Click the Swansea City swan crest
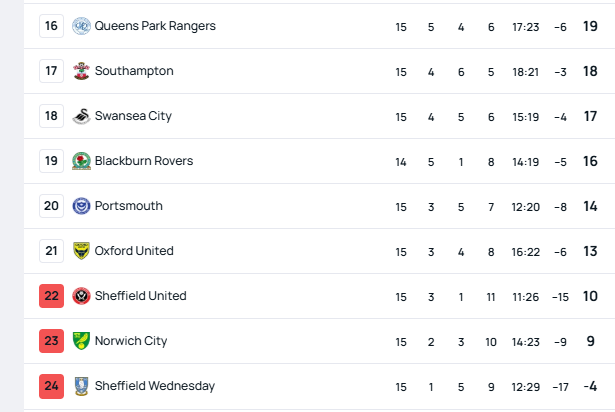This screenshot has height=412, width=615. 81,116
